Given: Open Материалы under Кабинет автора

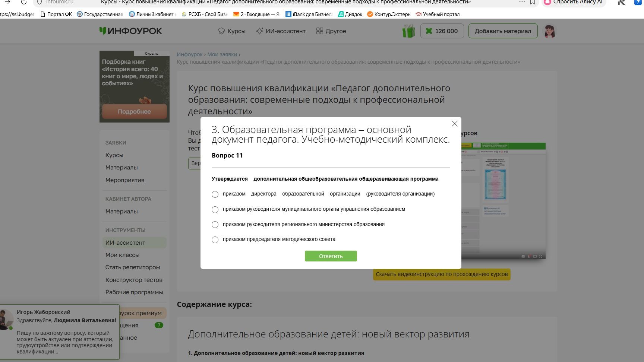Looking at the screenshot, I should (121, 211).
